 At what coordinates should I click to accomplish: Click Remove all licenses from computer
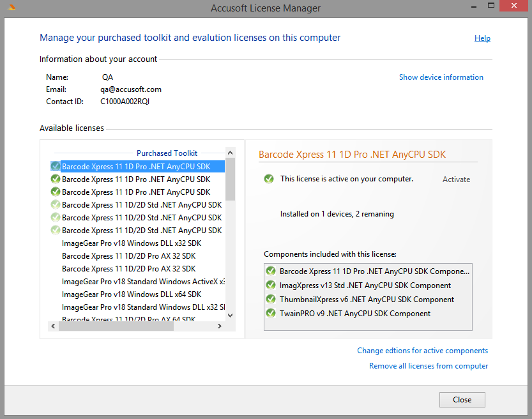429,366
